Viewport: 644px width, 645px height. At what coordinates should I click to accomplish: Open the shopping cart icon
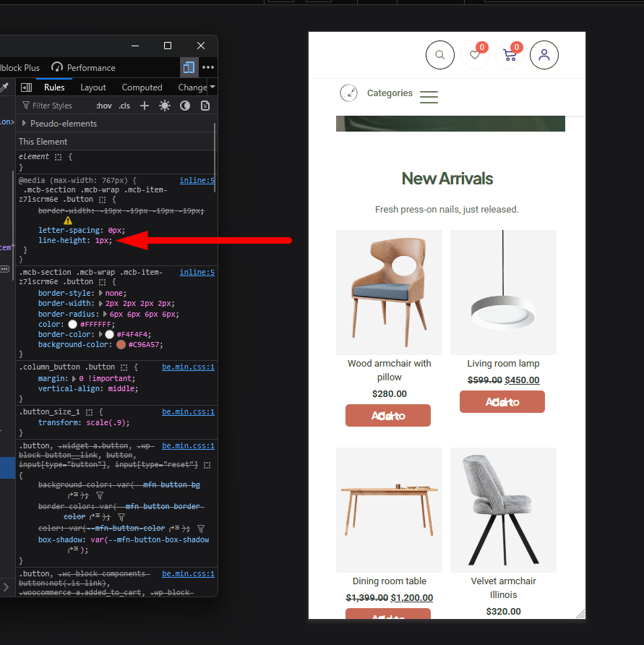click(x=510, y=55)
